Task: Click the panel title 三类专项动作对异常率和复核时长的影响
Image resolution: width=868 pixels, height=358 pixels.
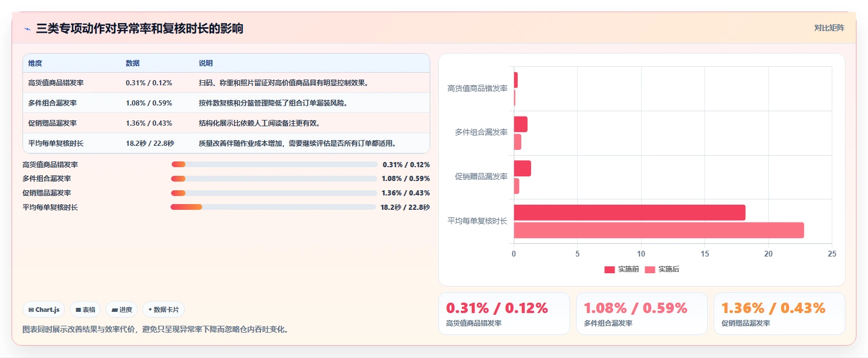Action: 140,28
